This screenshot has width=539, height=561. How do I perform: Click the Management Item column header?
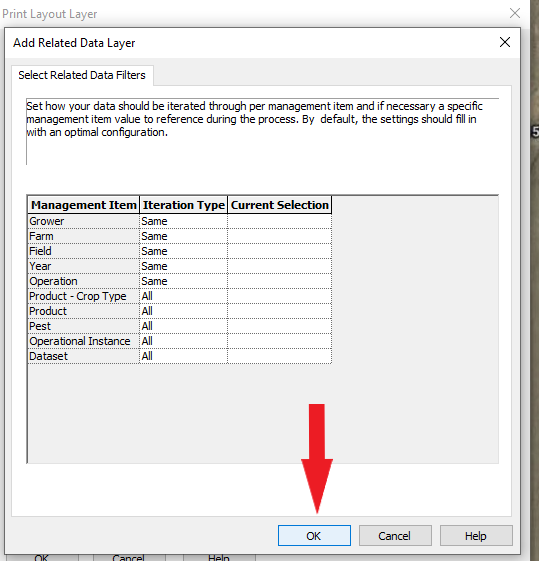click(84, 205)
